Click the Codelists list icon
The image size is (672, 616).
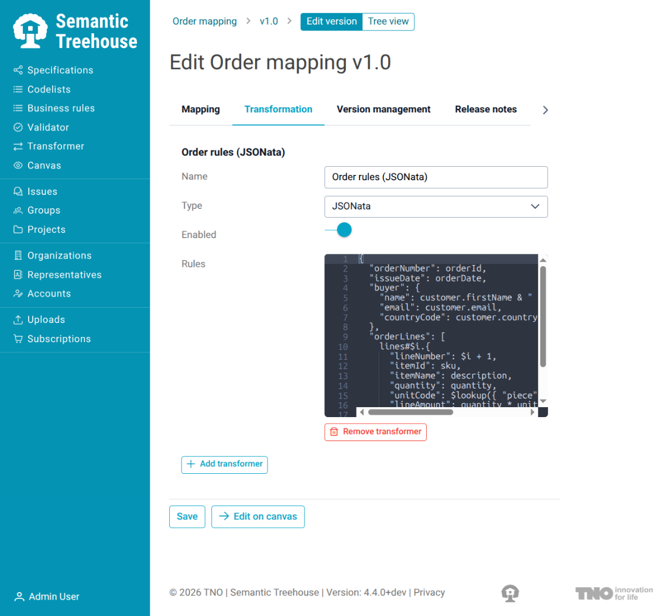pos(18,89)
